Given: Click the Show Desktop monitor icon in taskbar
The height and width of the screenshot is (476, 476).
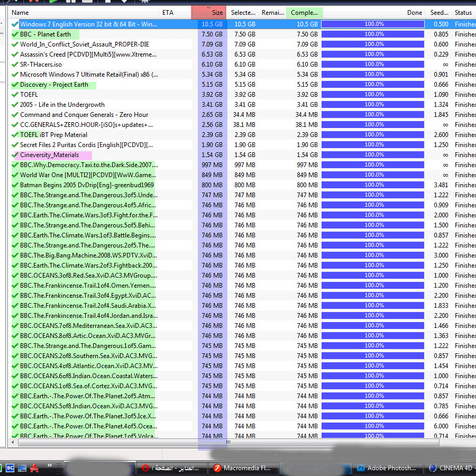Looking at the screenshot, I should [22, 468].
